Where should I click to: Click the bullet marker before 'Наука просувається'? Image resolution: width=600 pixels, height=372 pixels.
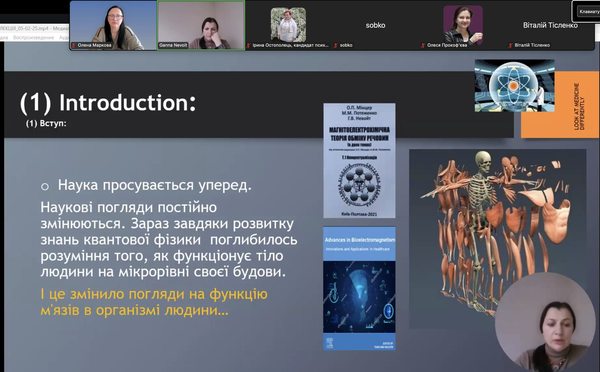(45, 187)
